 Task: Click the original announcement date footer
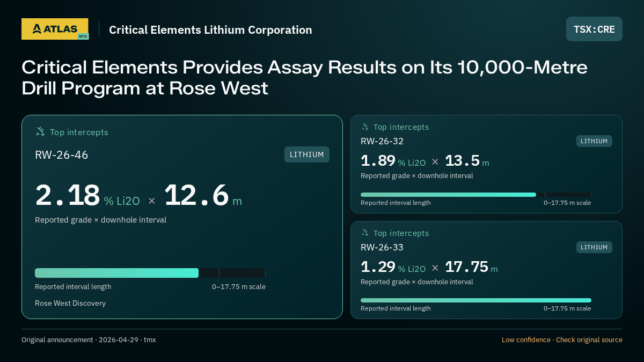coord(89,340)
